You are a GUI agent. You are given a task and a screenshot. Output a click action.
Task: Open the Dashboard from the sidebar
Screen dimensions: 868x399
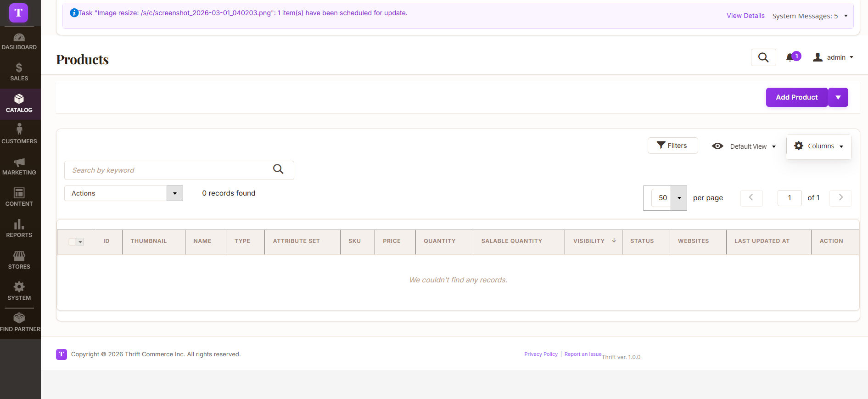pyautogui.click(x=19, y=41)
